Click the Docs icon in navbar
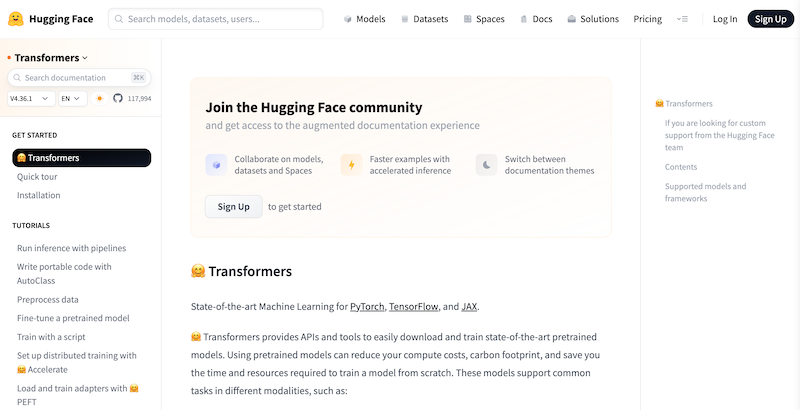Image resolution: width=800 pixels, height=410 pixels. pyautogui.click(x=523, y=19)
